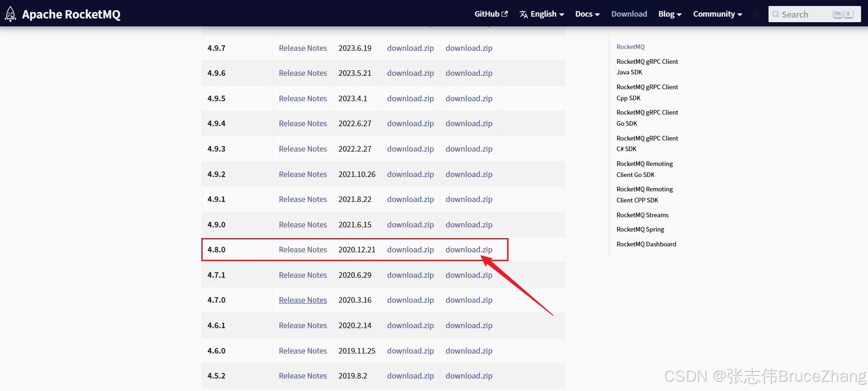
Task: Click second download.zip for version 4.5.2
Action: pyautogui.click(x=469, y=376)
